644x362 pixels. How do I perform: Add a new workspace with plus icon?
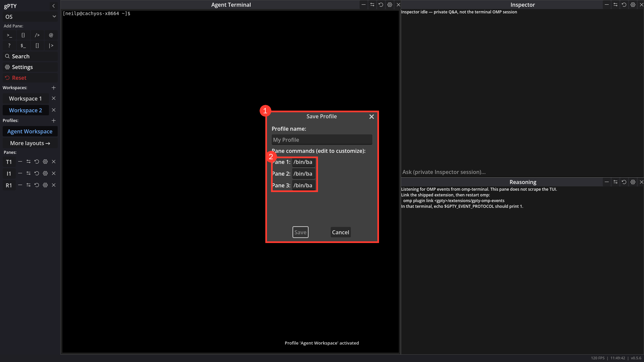[x=54, y=88]
